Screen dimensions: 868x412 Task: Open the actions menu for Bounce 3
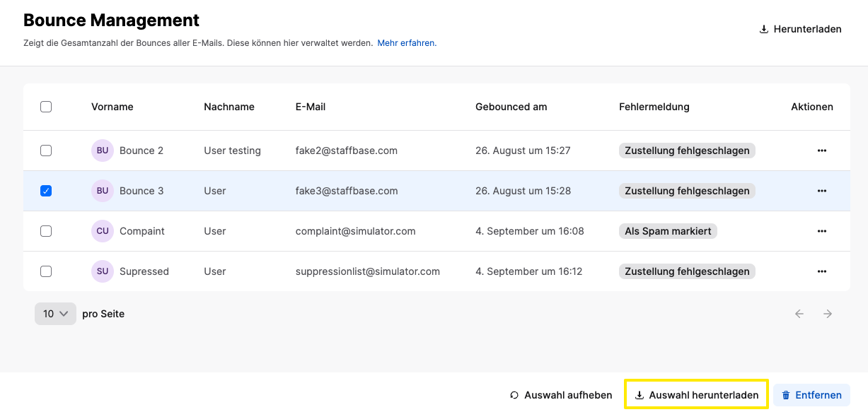click(822, 191)
